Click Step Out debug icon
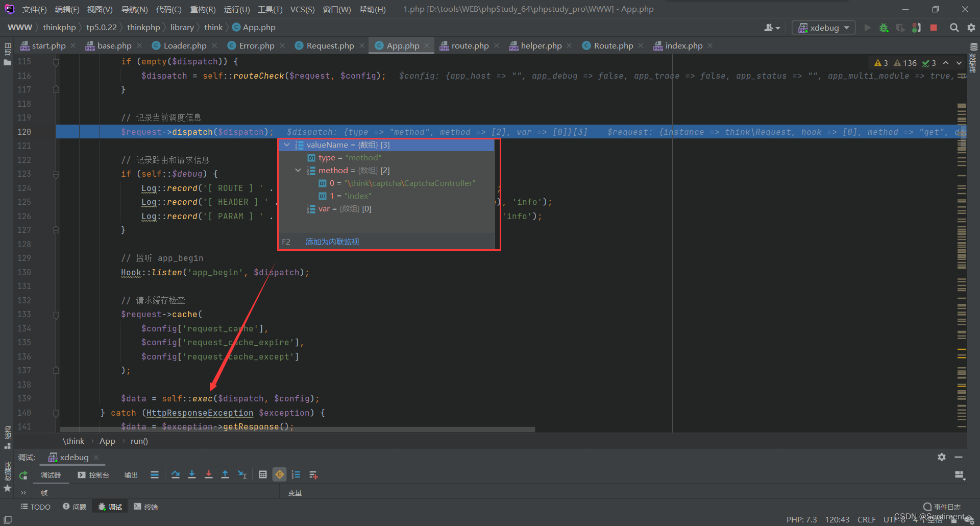This screenshot has height=526, width=980. coord(225,475)
